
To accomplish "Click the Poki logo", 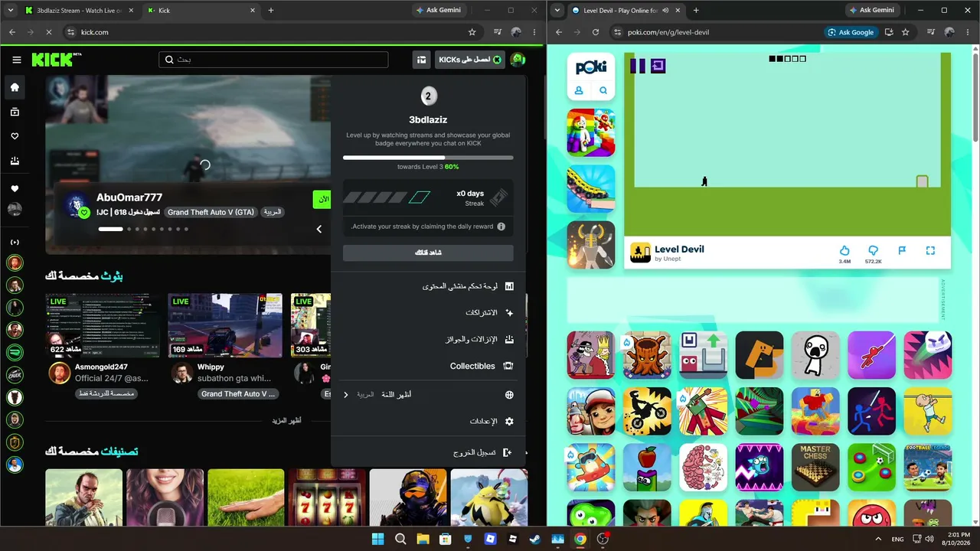I will pyautogui.click(x=591, y=67).
